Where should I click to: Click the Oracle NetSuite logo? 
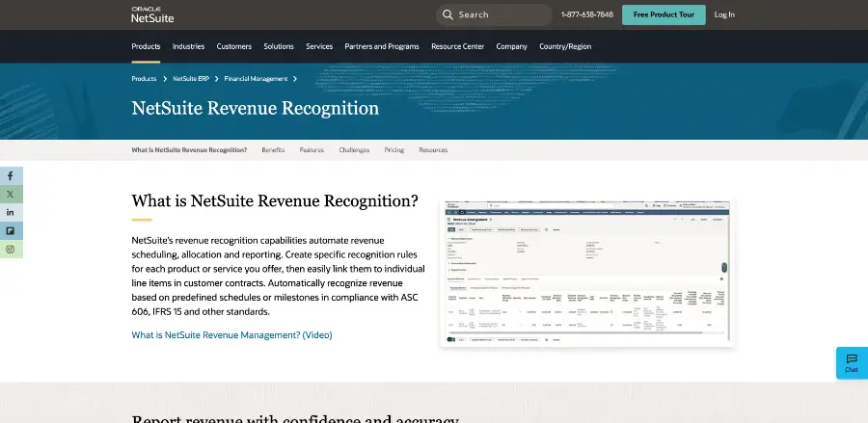click(152, 14)
